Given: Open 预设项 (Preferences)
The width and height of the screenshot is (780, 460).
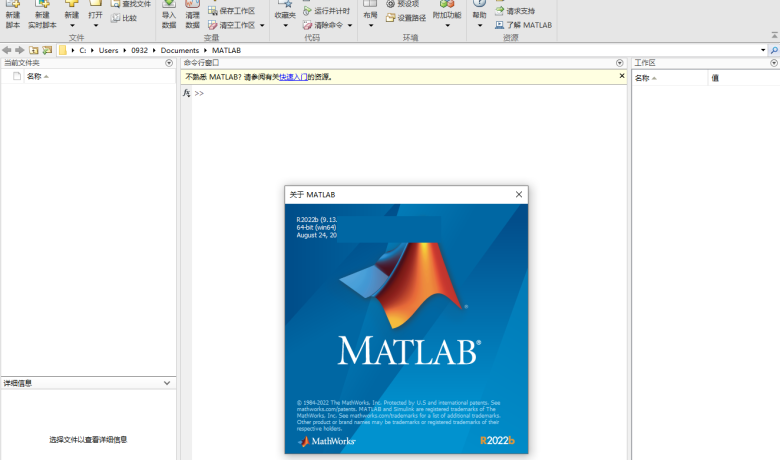Looking at the screenshot, I should click(402, 4).
